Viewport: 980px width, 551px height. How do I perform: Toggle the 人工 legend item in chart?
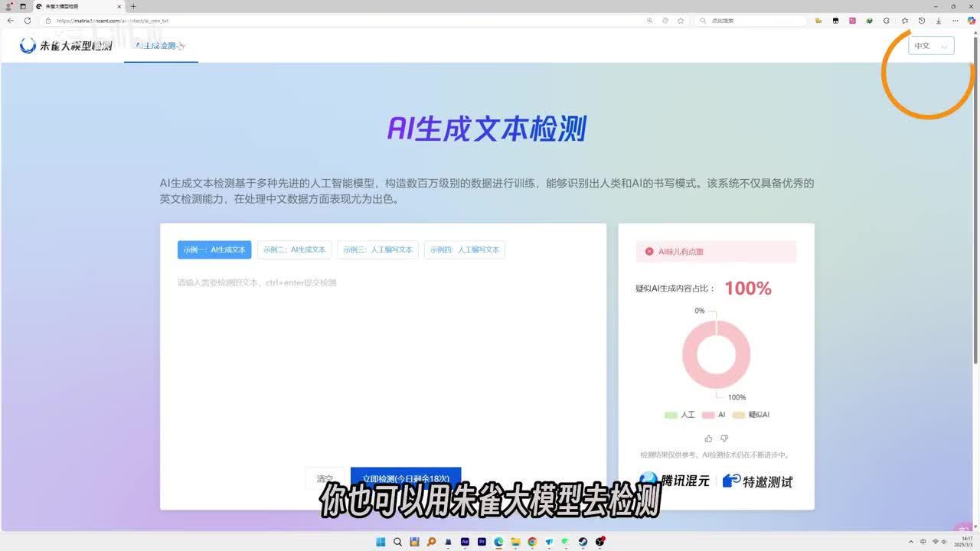coord(680,415)
